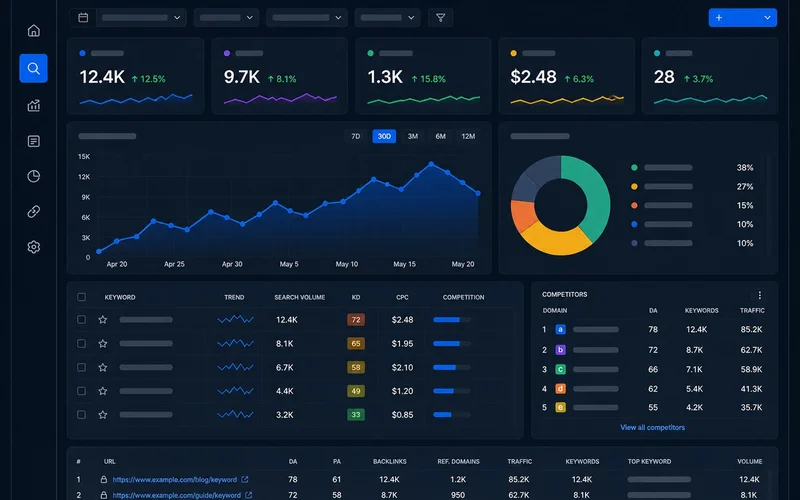The image size is (800, 500).
Task: Sort competitors by TRAFFIC column header
Action: pyautogui.click(x=752, y=310)
